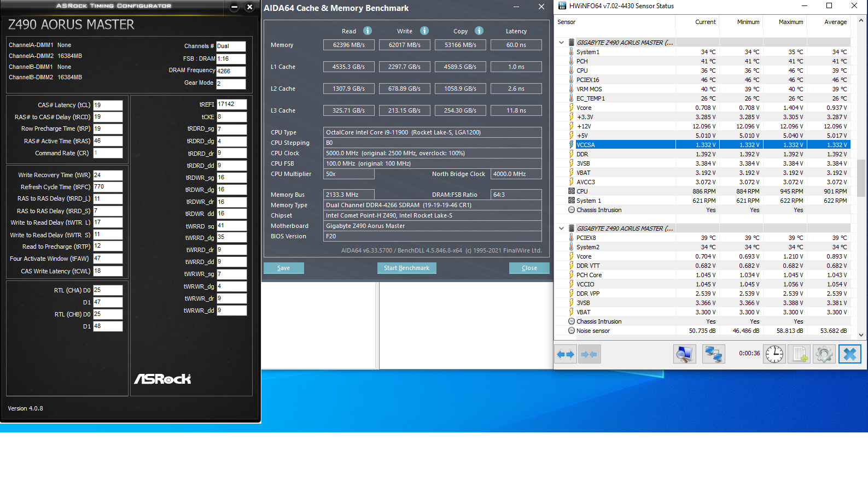Click the info icon next to Write
Screen dimensions: 868x504
point(424,31)
